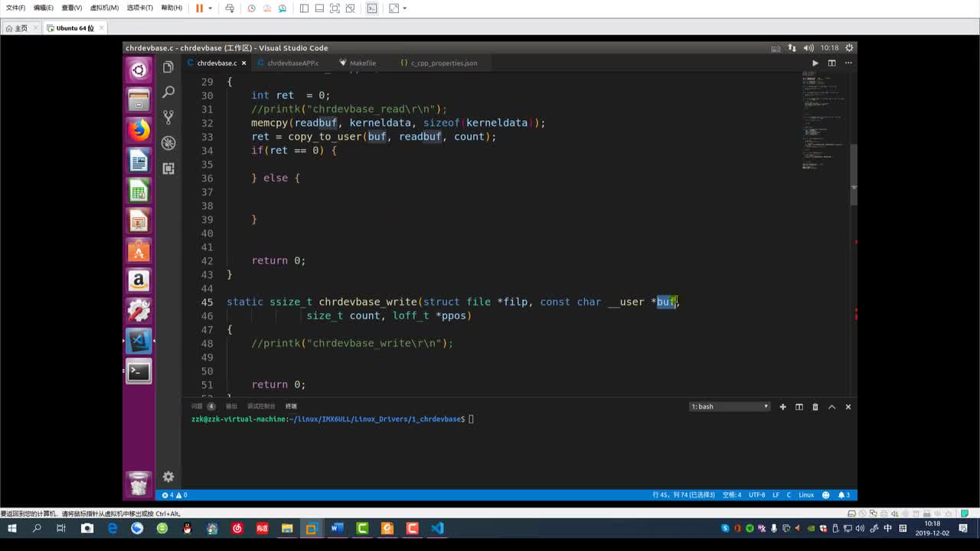
Task: Split the editor to the right
Action: coord(831,63)
